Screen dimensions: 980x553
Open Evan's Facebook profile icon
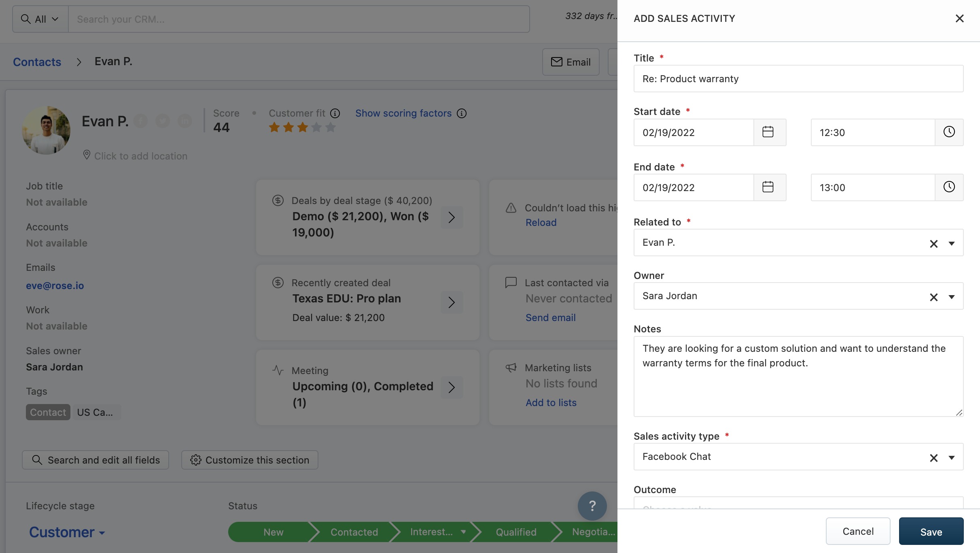[140, 121]
